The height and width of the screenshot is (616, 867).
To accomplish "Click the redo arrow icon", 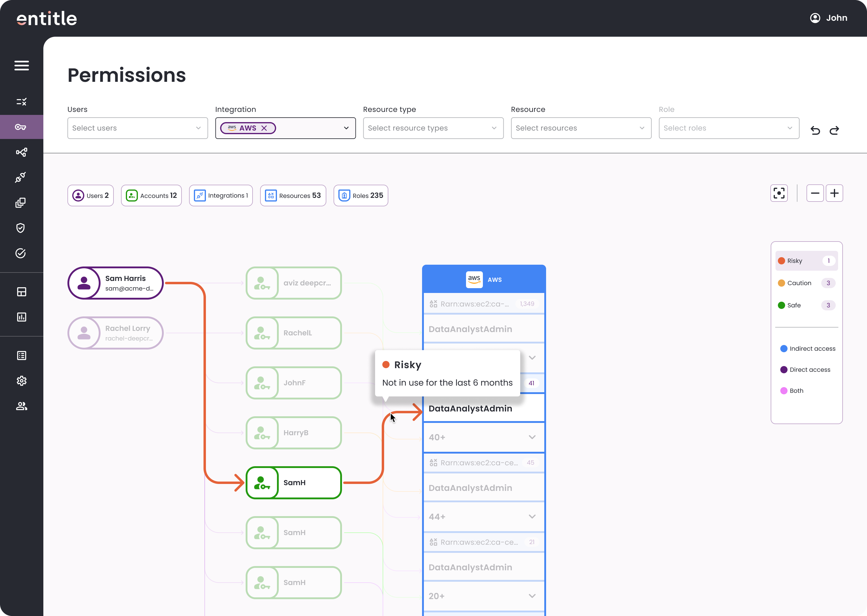I will tap(834, 131).
